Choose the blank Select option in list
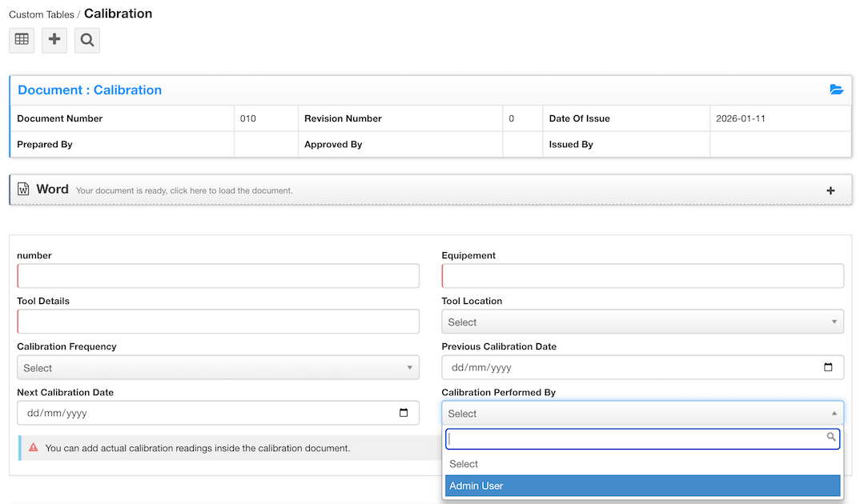 pyautogui.click(x=642, y=464)
